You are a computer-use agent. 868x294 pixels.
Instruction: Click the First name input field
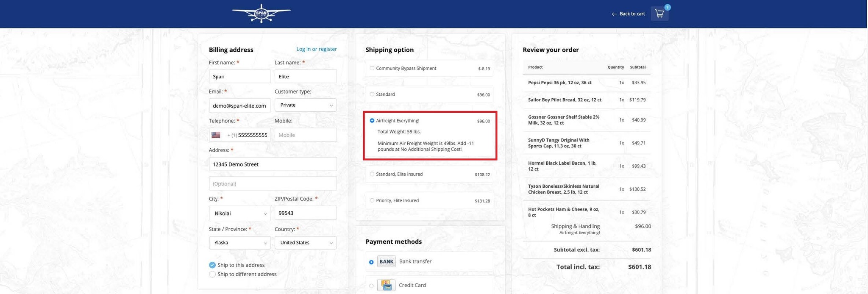[x=239, y=77]
